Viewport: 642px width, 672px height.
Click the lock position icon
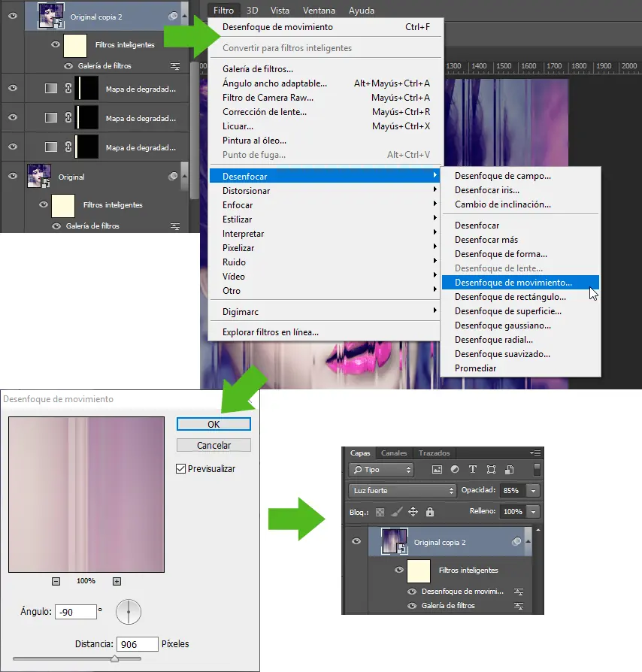[413, 512]
